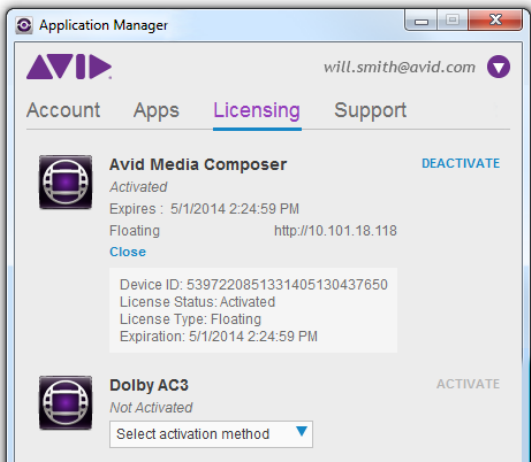Click the Dolby AC3 product icon
Viewport: 531px width, 462px height.
pos(65,403)
